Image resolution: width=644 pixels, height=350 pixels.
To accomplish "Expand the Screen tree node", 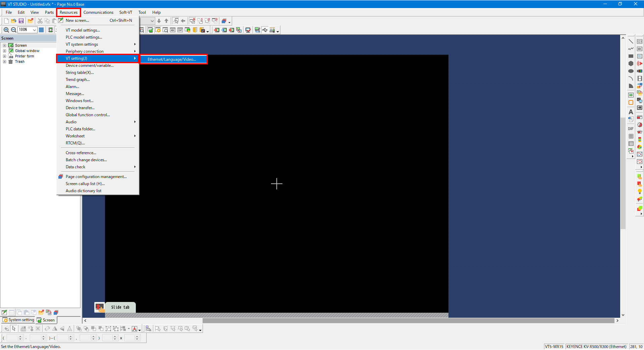I will coord(5,45).
